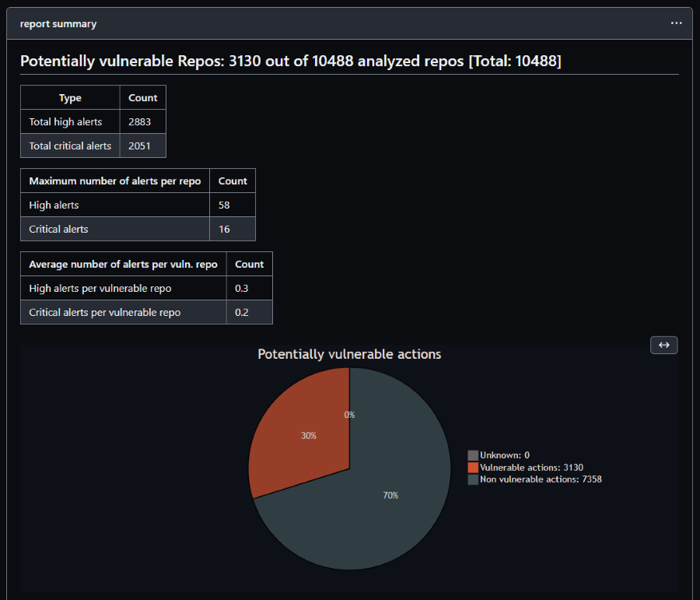Click the 'Unknown: 0' legend label

505,455
